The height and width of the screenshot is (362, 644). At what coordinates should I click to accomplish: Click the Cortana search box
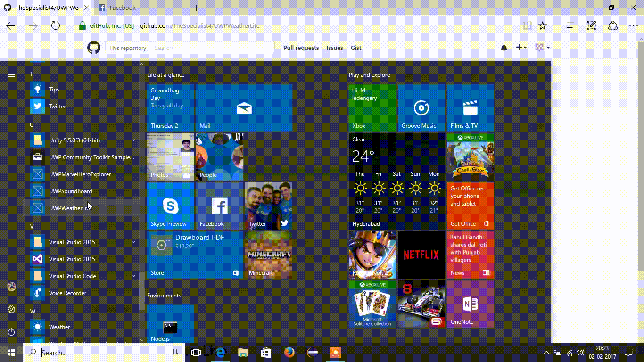coord(104,353)
